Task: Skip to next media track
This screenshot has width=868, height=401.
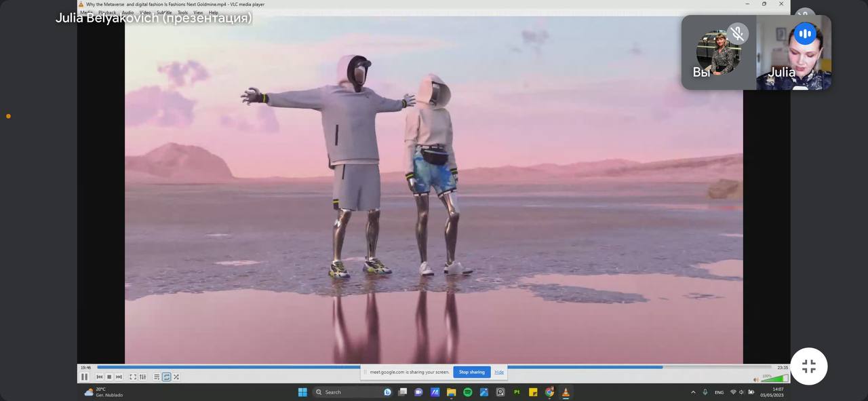Action: point(119,377)
